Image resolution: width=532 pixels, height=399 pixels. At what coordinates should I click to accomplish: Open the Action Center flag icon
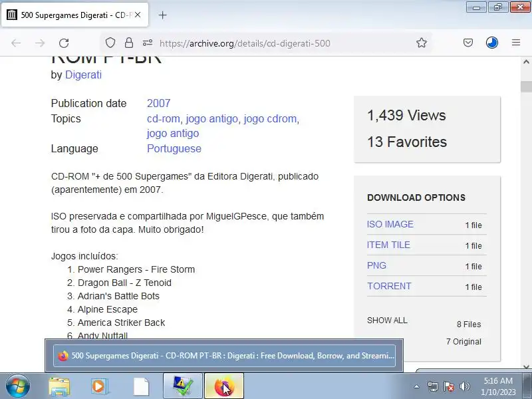point(448,386)
